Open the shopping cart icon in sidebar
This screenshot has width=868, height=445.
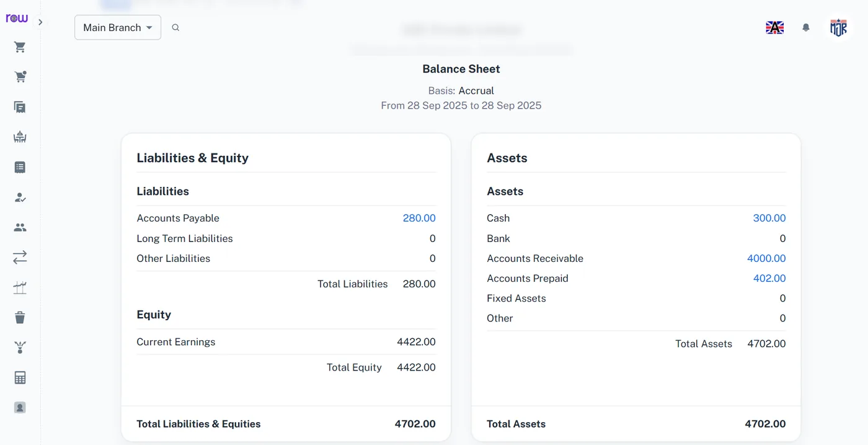[x=20, y=47]
